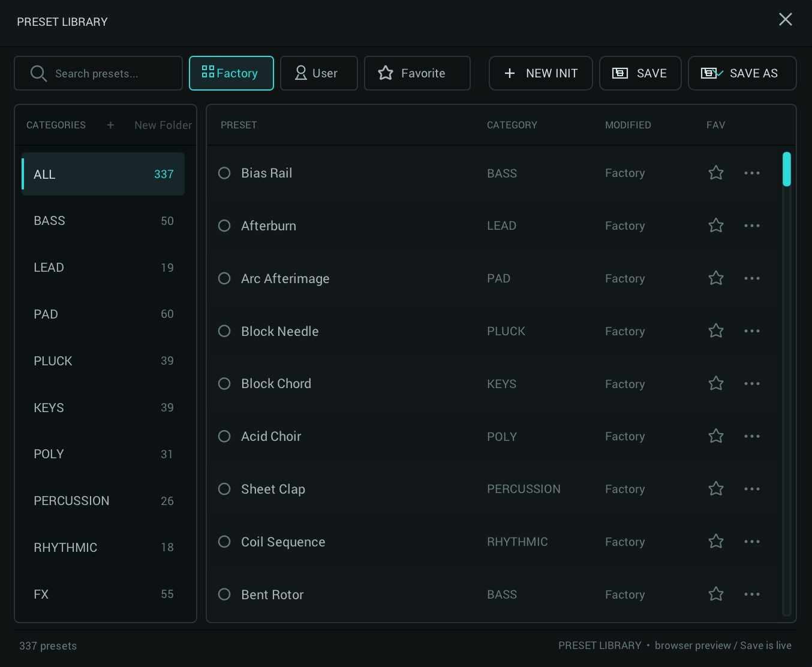Select the FX category
This screenshot has width=812, height=667.
pyautogui.click(x=103, y=594)
